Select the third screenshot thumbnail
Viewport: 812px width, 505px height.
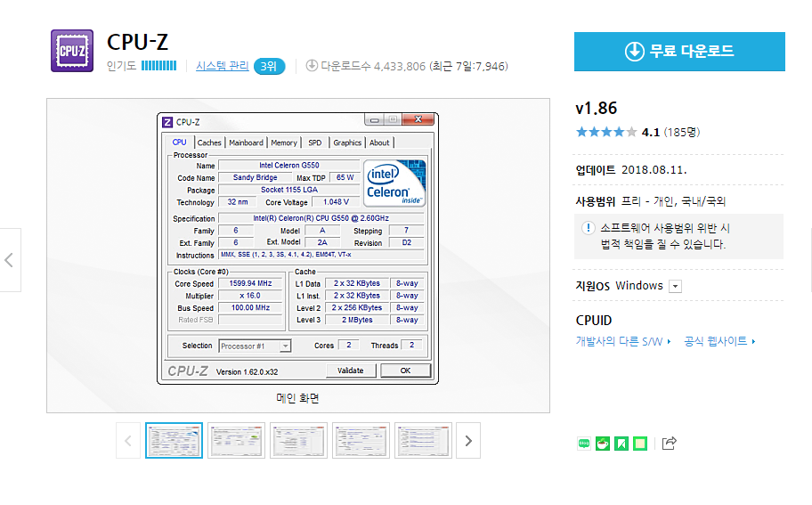298,441
